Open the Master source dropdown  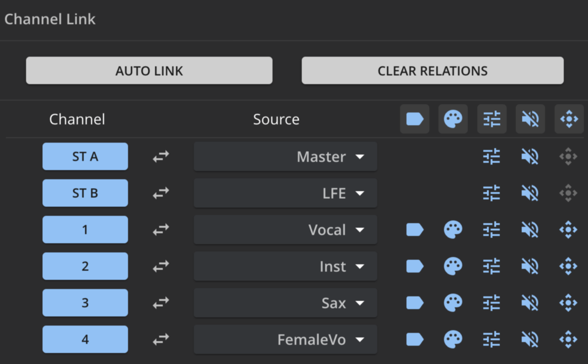(285, 156)
